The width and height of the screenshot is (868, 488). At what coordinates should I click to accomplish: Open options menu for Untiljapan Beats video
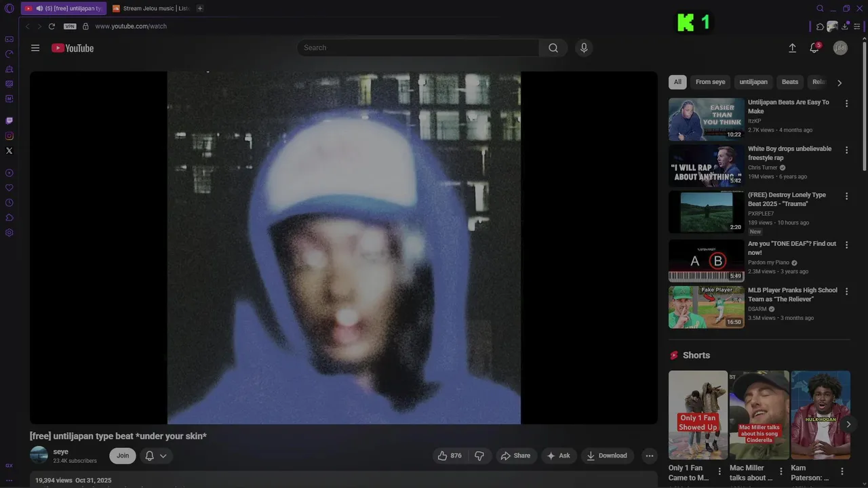846,104
